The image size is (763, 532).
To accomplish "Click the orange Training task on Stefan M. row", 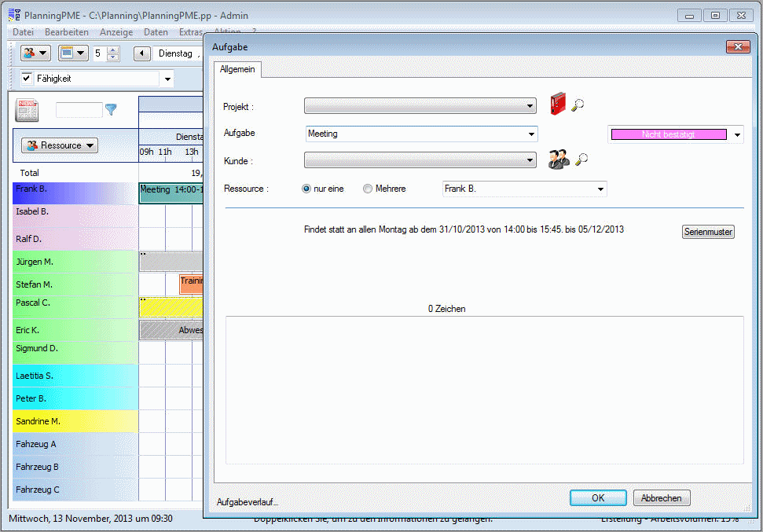I will [x=191, y=284].
